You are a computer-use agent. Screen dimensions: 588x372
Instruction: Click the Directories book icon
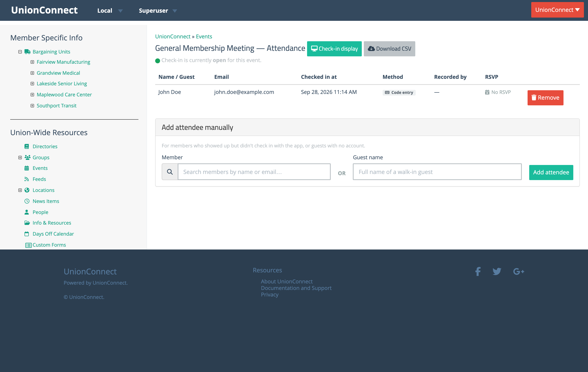coord(27,146)
